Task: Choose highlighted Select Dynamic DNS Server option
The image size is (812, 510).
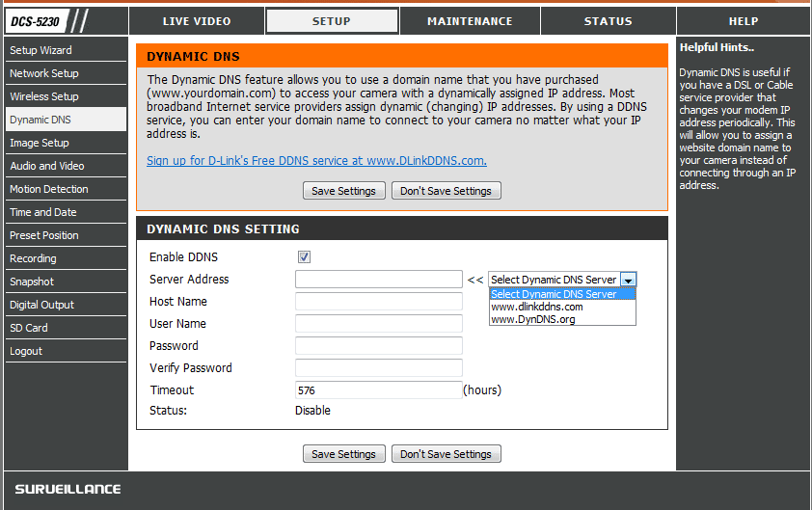Action: [x=562, y=294]
